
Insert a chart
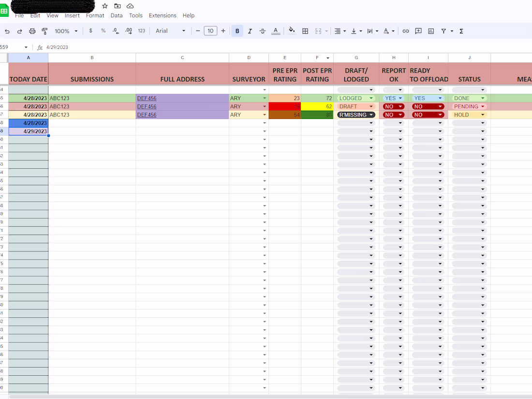click(x=430, y=30)
